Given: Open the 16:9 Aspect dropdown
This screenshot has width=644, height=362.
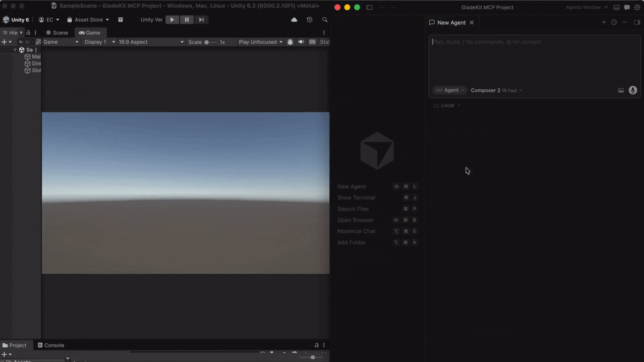Looking at the screenshot, I should [x=151, y=42].
